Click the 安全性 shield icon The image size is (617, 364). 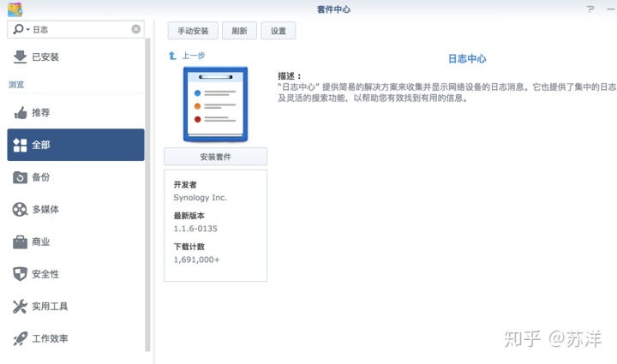20,274
